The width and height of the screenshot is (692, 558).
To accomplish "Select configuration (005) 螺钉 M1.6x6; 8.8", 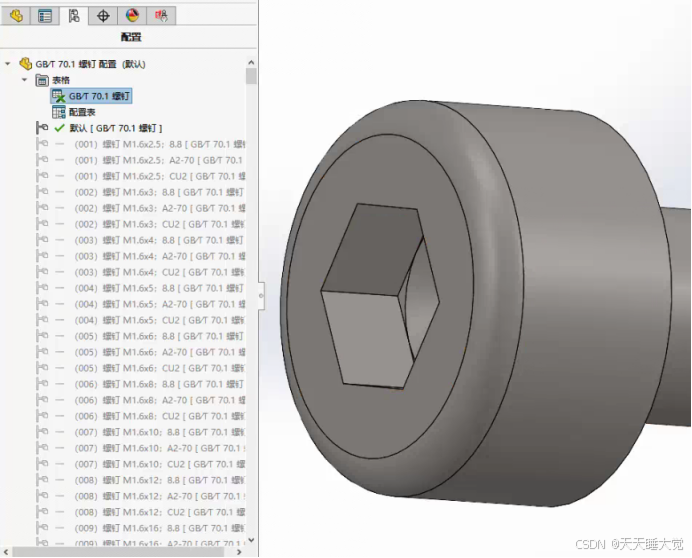I will (159, 336).
